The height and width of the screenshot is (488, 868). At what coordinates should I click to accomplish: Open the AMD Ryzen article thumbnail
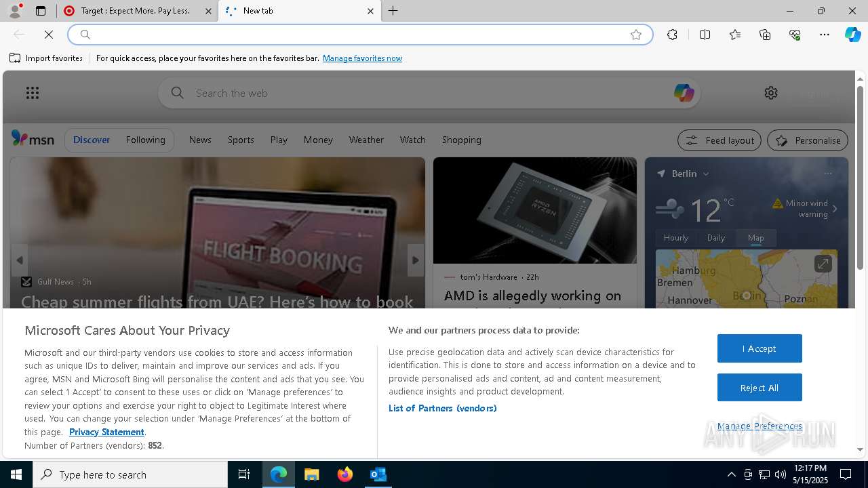(x=535, y=210)
